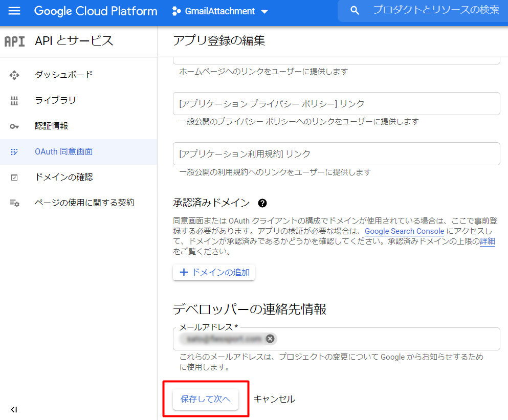Click the plus icon in ドメインの追加
The height and width of the screenshot is (420, 508).
(x=184, y=272)
